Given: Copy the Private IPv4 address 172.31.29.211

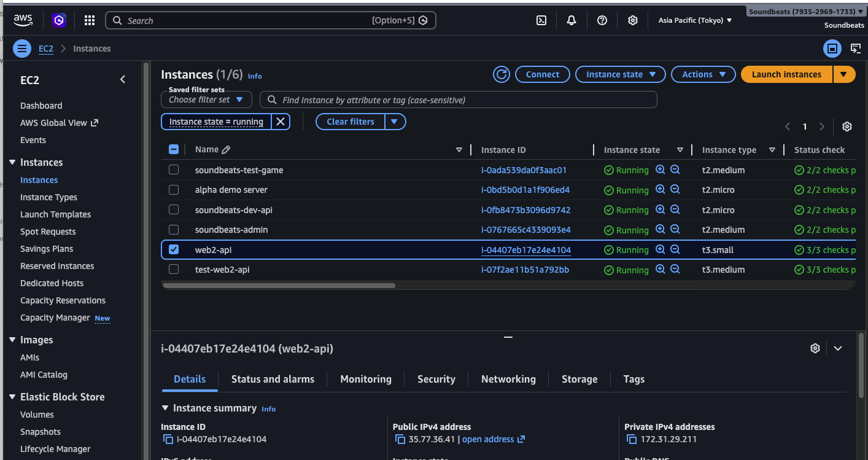Looking at the screenshot, I should tap(632, 439).
